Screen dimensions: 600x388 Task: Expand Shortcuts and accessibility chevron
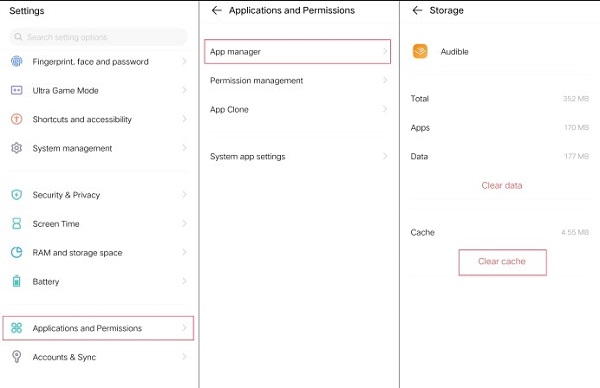(184, 119)
